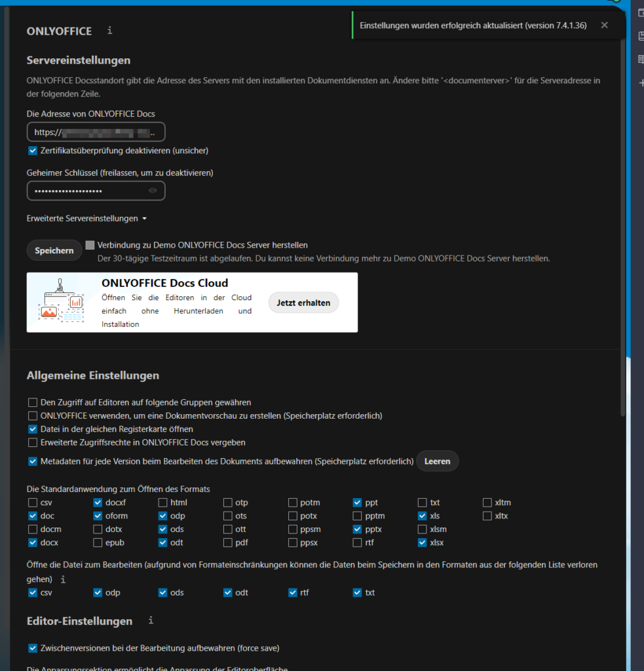Toggle Metadaten für jede Version checkbox

pos(33,461)
